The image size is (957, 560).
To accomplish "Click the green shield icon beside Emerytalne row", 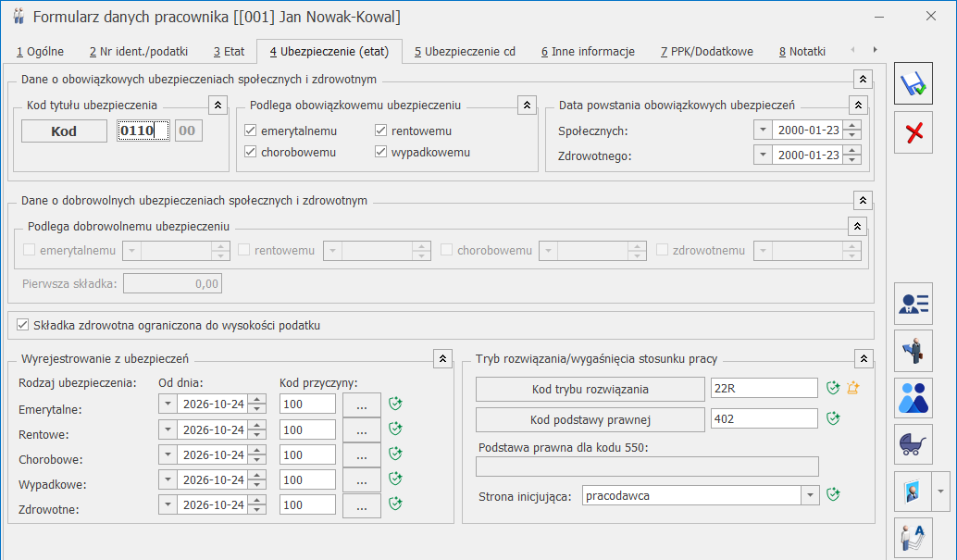I will pos(395,404).
